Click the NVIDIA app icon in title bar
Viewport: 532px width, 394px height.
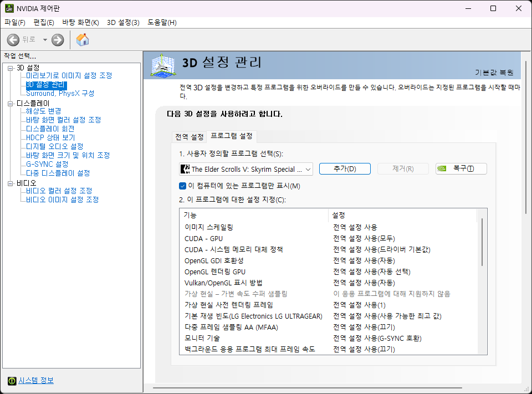click(x=9, y=8)
